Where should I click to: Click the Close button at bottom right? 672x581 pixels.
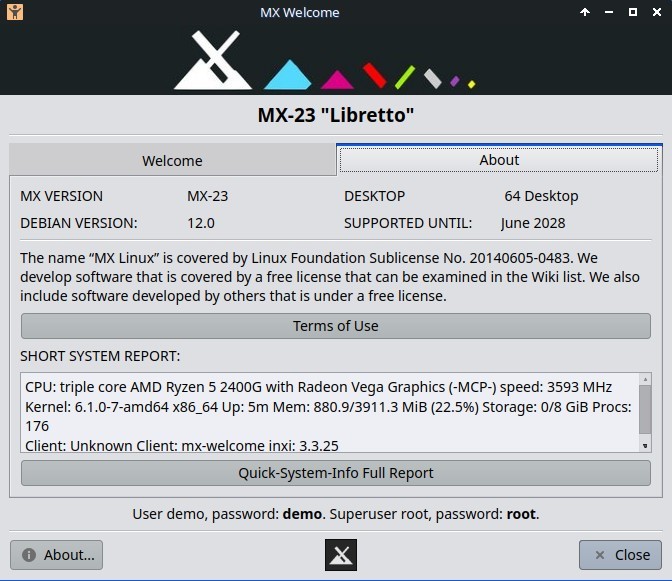[x=620, y=555]
